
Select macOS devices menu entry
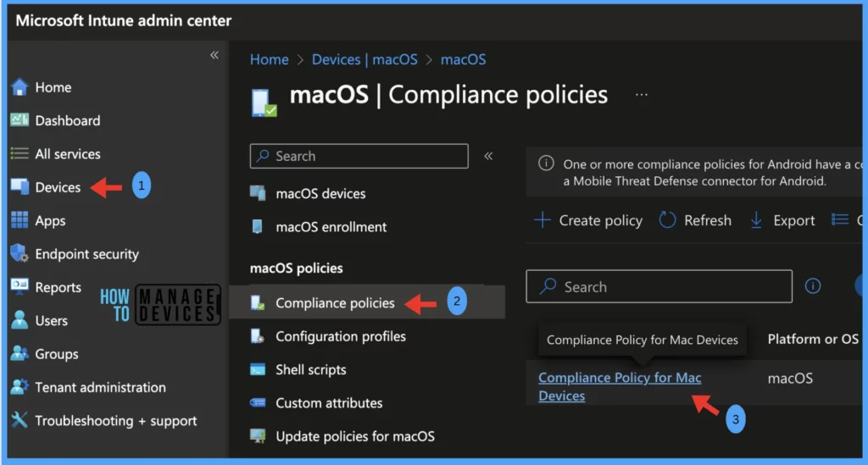[320, 193]
